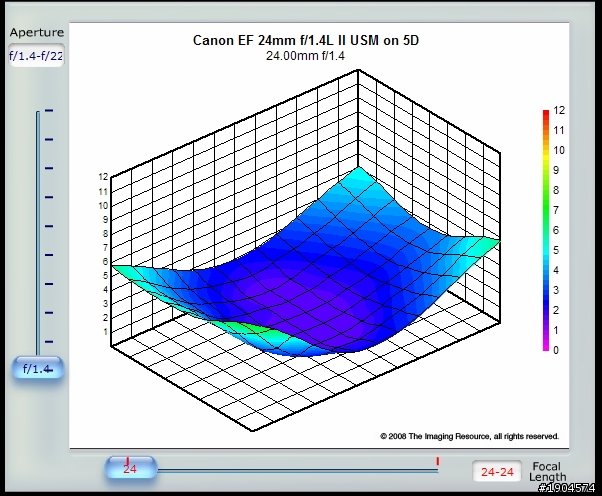
Task: Click the 24-24 focal length range field
Action: pyautogui.click(x=497, y=471)
